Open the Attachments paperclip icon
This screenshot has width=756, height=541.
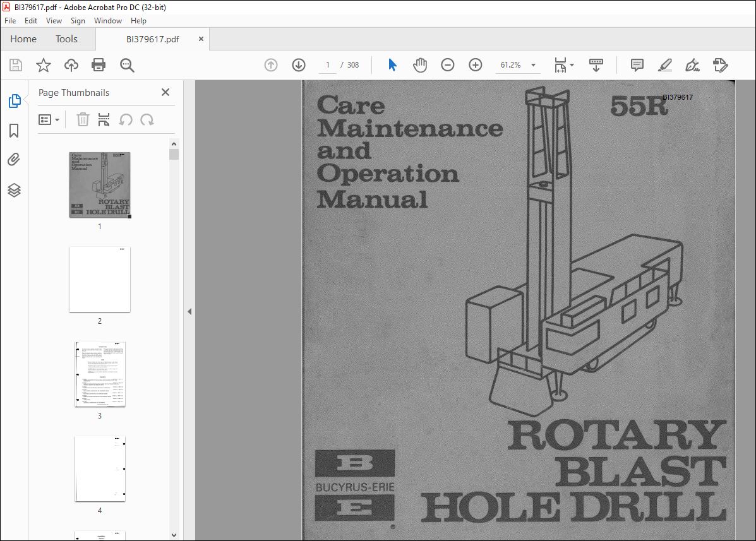[14, 160]
